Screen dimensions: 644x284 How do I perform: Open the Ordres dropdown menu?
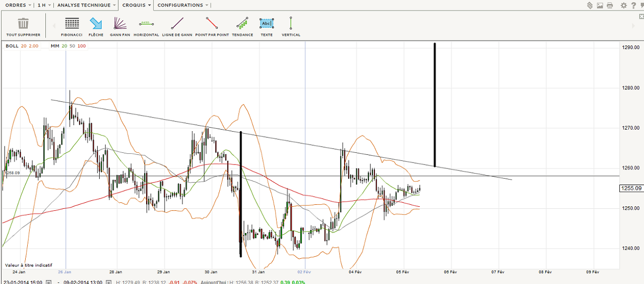tap(18, 5)
